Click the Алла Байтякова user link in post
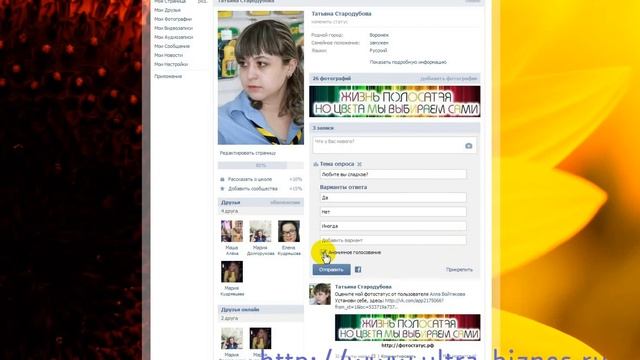Viewport: 640px width, 360px height. (447, 294)
